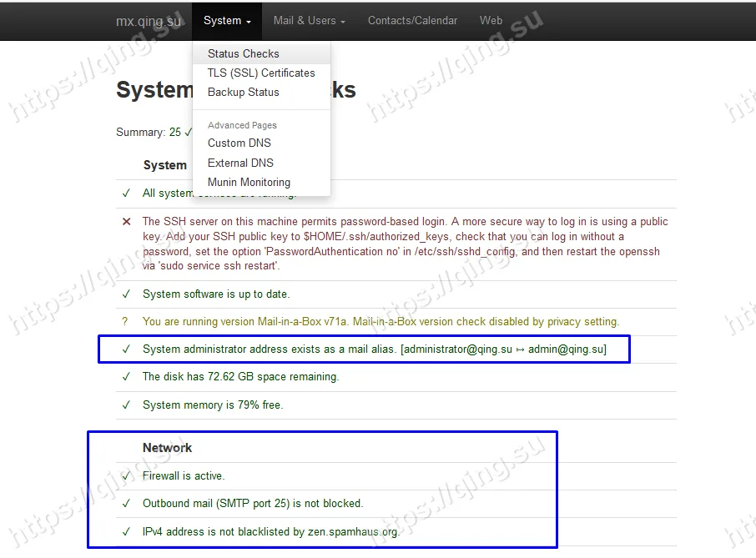This screenshot has height=558, width=756.
Task: Click checkmark beside Firewall is active
Action: 126,476
